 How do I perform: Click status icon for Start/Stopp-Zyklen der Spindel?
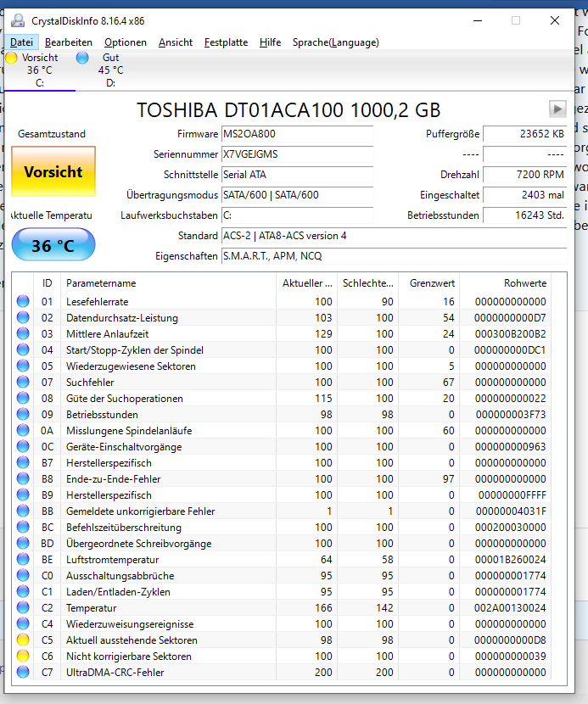click(x=23, y=349)
